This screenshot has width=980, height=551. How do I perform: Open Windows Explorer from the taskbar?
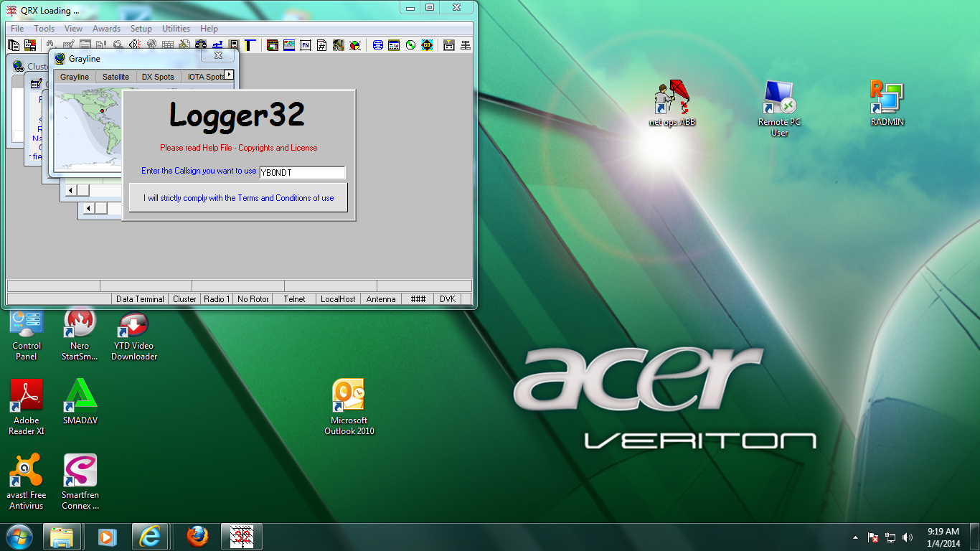(62, 537)
